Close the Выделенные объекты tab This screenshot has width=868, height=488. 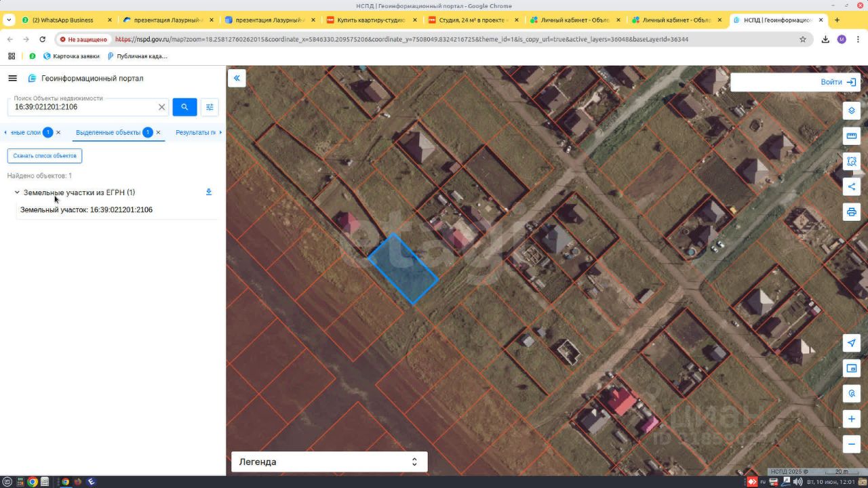coord(158,132)
